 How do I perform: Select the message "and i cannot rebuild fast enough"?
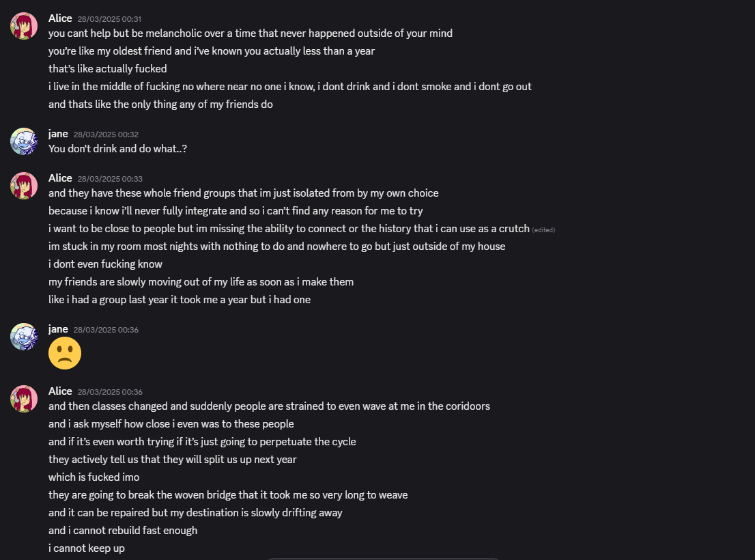click(123, 531)
